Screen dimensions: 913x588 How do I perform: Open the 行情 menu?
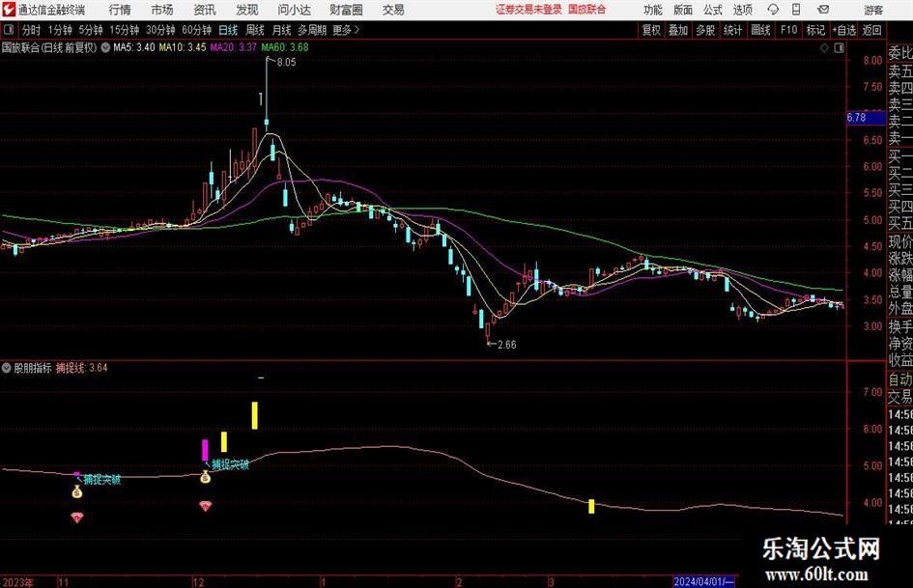coord(120,10)
